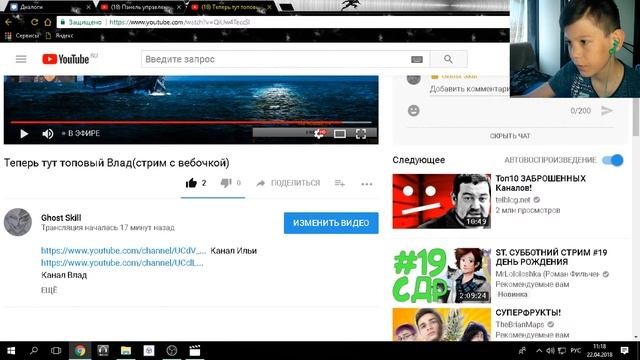Open Chrome from the taskbar
The width and height of the screenshot is (640, 360).
80,351
